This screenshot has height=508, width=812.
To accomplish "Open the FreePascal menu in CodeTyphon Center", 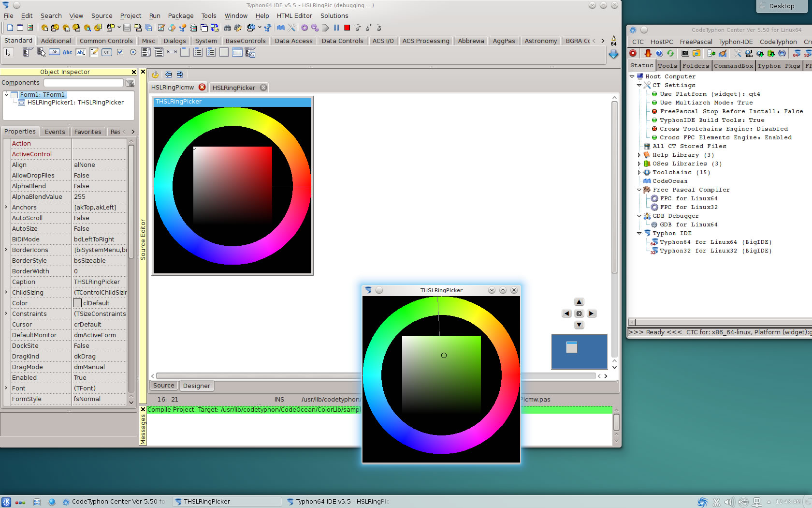I will pos(696,42).
